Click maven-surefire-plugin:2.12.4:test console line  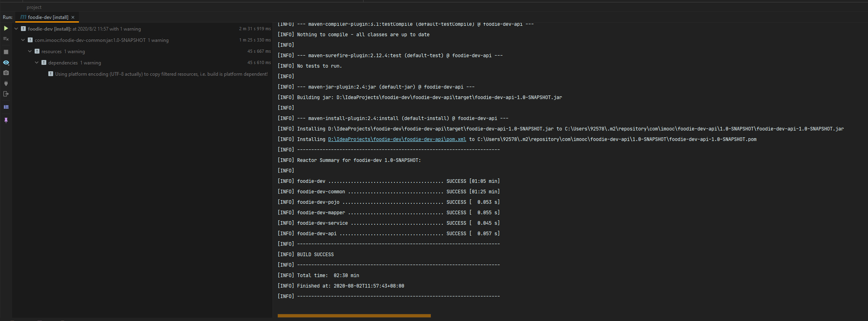point(390,56)
